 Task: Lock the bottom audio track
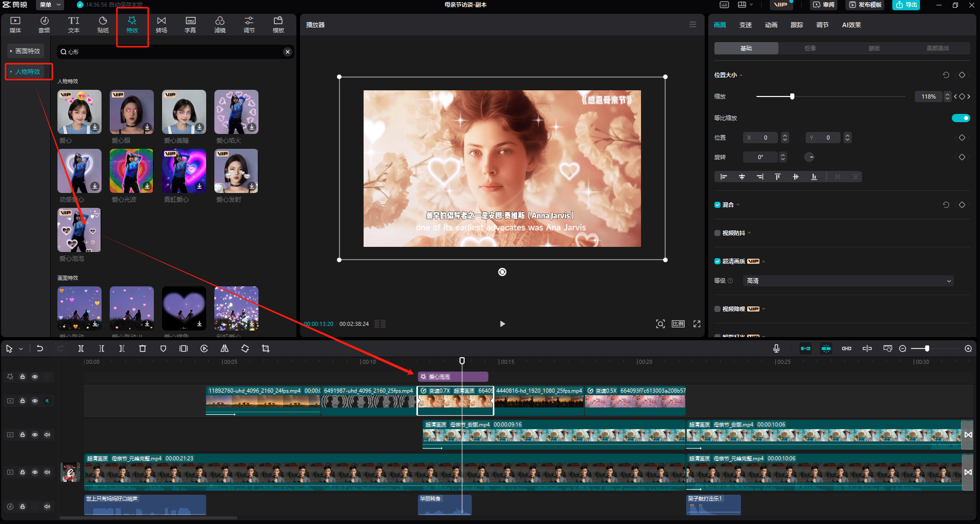pyautogui.click(x=23, y=507)
